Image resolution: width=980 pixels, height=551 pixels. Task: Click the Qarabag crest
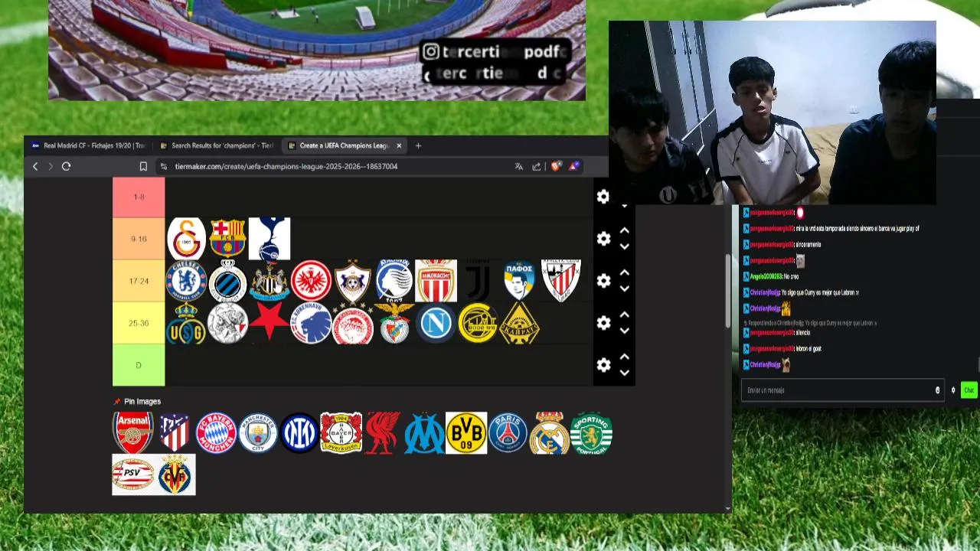[x=352, y=281]
